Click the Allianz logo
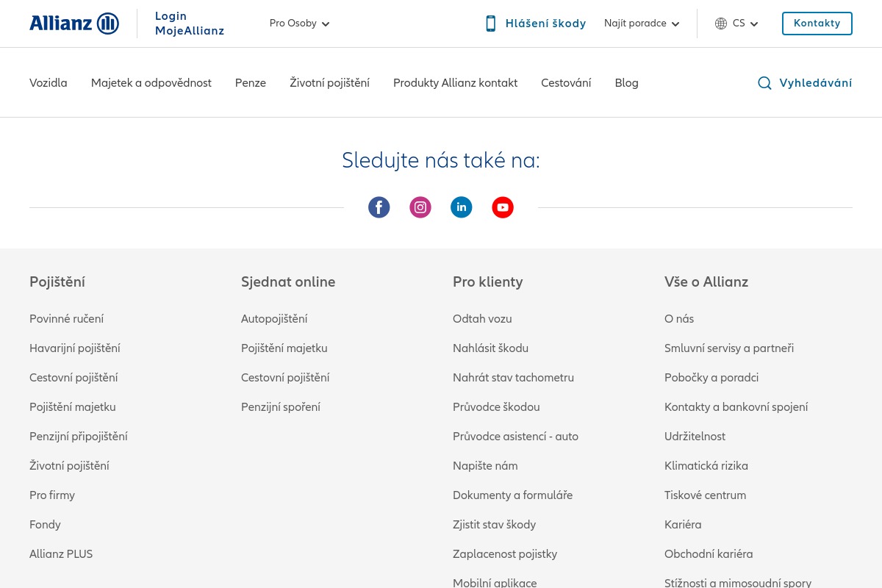The height and width of the screenshot is (588, 882). click(x=74, y=24)
